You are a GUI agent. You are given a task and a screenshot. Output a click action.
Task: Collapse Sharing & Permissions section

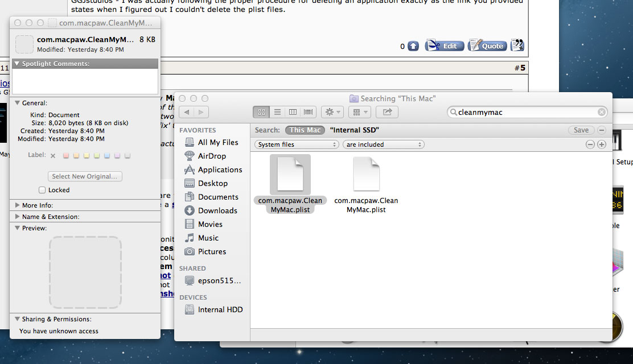click(x=17, y=319)
